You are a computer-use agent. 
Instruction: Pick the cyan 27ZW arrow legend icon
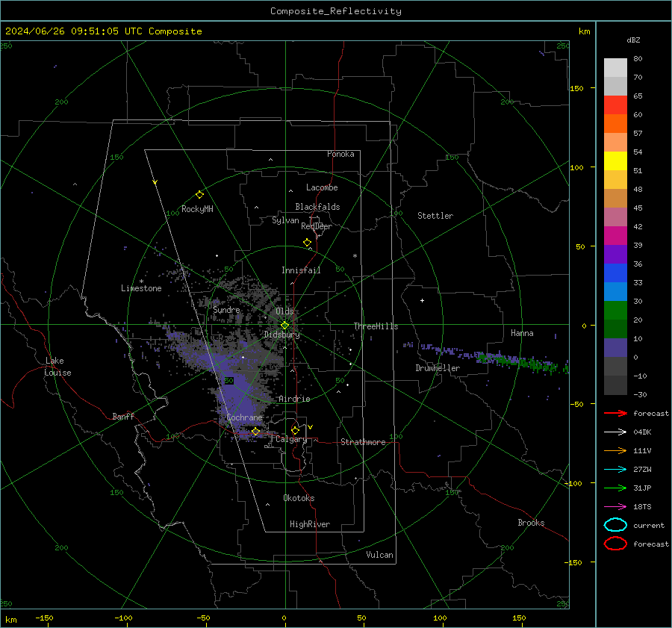[615, 470]
